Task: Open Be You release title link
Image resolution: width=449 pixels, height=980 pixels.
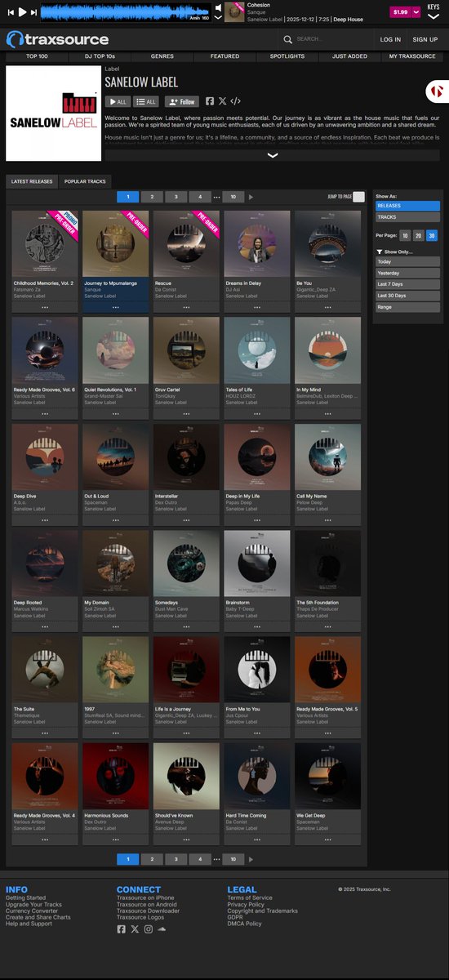Action: [x=304, y=283]
